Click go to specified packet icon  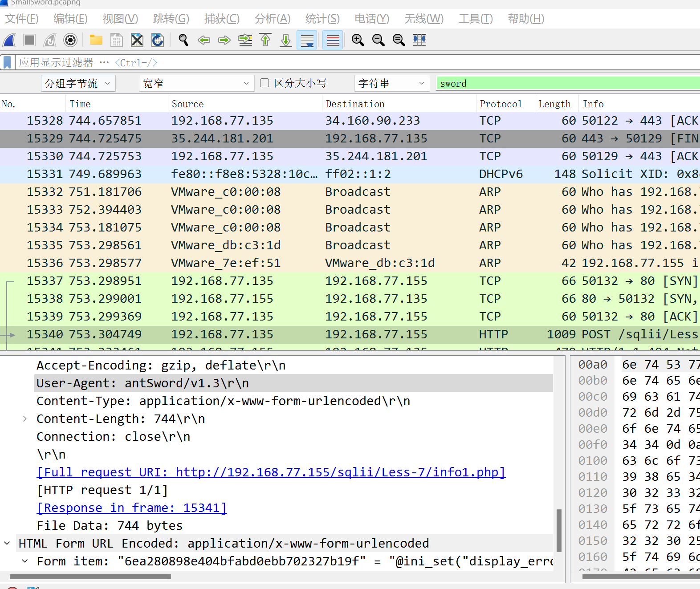[x=245, y=40]
